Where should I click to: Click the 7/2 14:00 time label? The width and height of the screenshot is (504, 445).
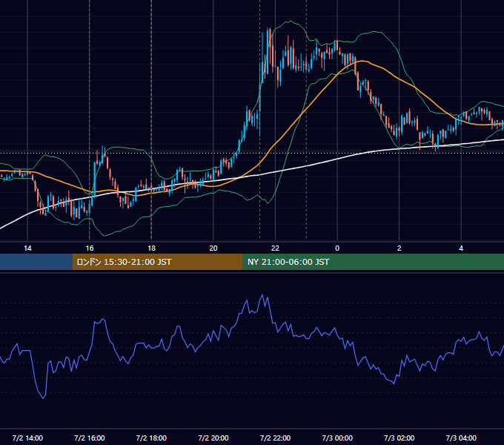[27, 438]
